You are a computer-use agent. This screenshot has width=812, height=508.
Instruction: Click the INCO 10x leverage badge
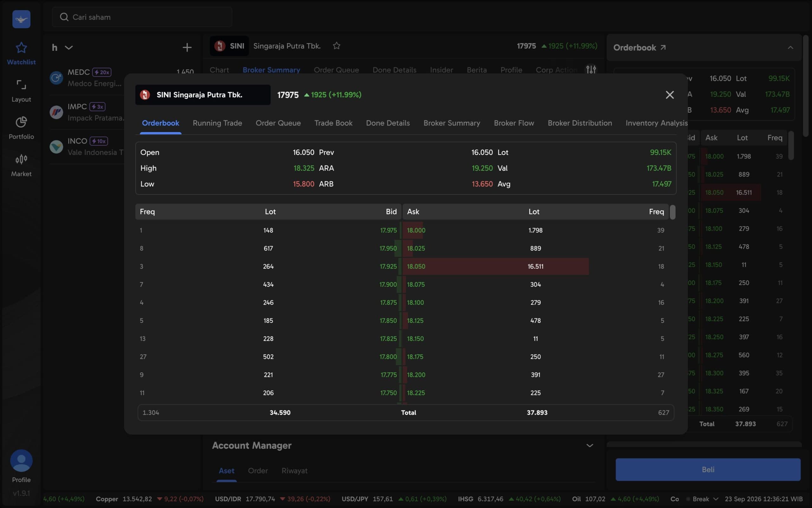click(99, 141)
